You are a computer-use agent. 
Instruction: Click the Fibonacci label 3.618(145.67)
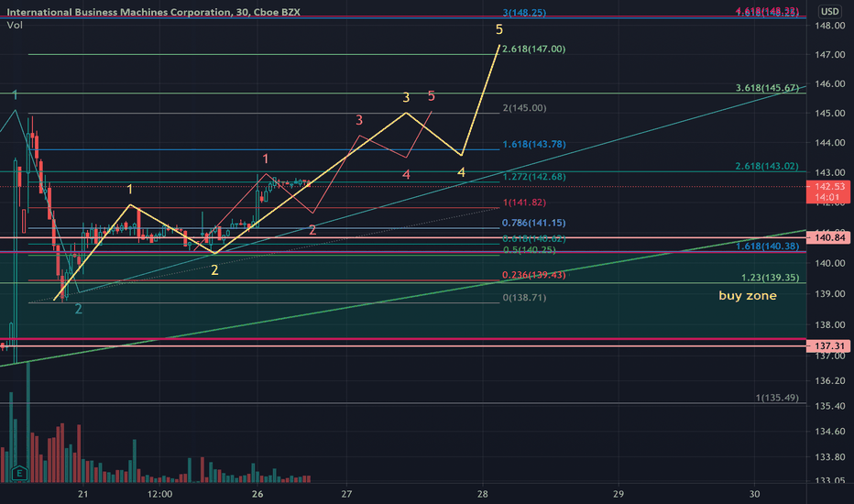click(767, 88)
